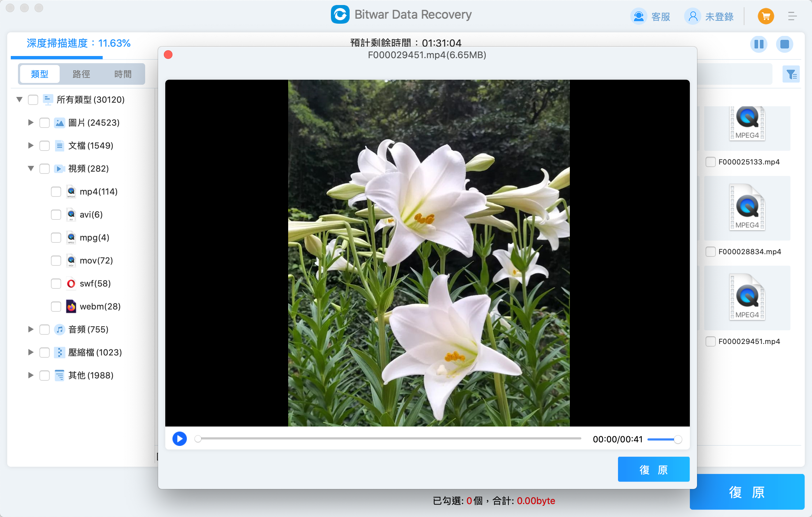Screen dimensions: 812x517
Task: Switch to the 時間 tab
Action: (123, 74)
